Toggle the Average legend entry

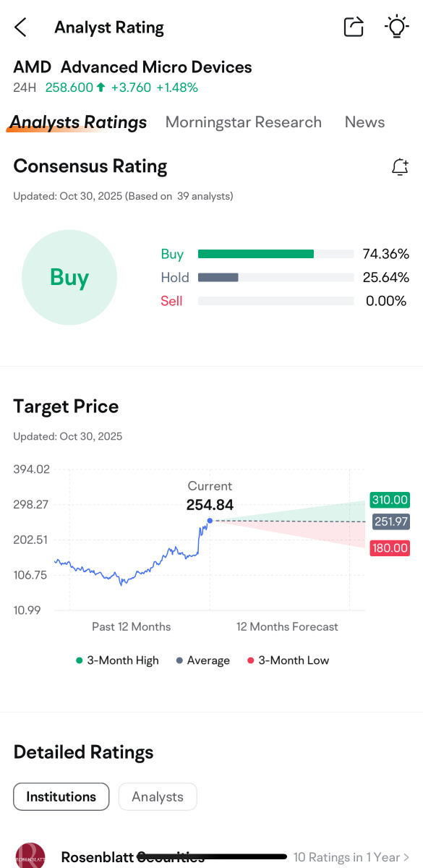point(202,660)
